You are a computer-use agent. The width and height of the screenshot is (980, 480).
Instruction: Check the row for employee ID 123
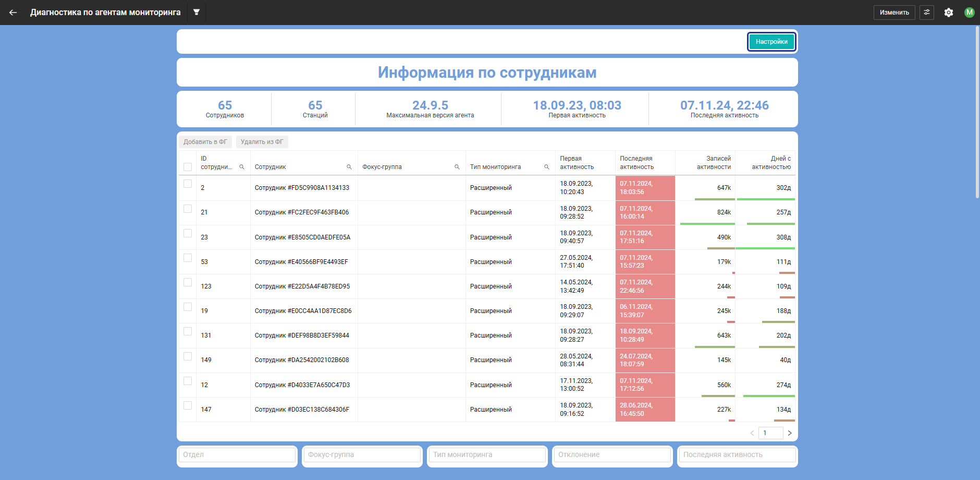point(188,282)
